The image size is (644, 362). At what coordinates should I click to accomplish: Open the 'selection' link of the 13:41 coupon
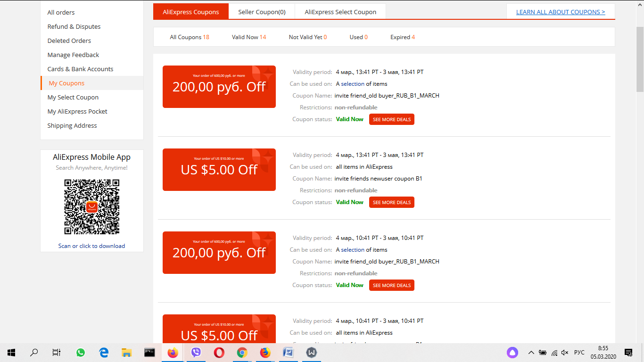pyautogui.click(x=353, y=84)
